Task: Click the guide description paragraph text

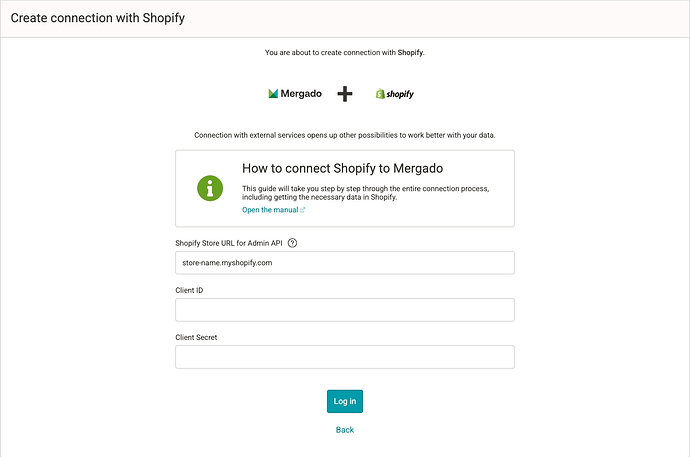Action: point(365,192)
